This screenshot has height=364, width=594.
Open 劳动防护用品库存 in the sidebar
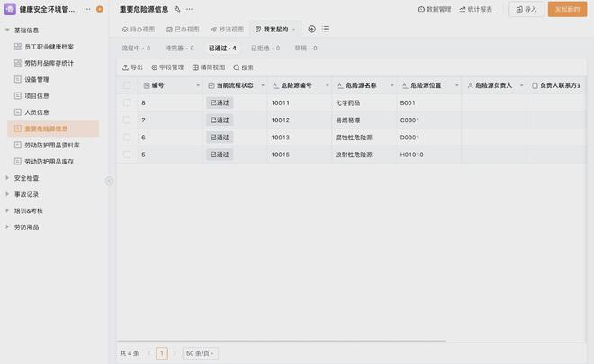click(x=53, y=162)
